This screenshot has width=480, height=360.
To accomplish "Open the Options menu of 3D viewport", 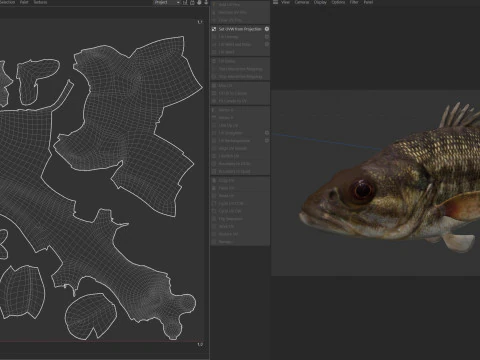I will coord(338,2).
